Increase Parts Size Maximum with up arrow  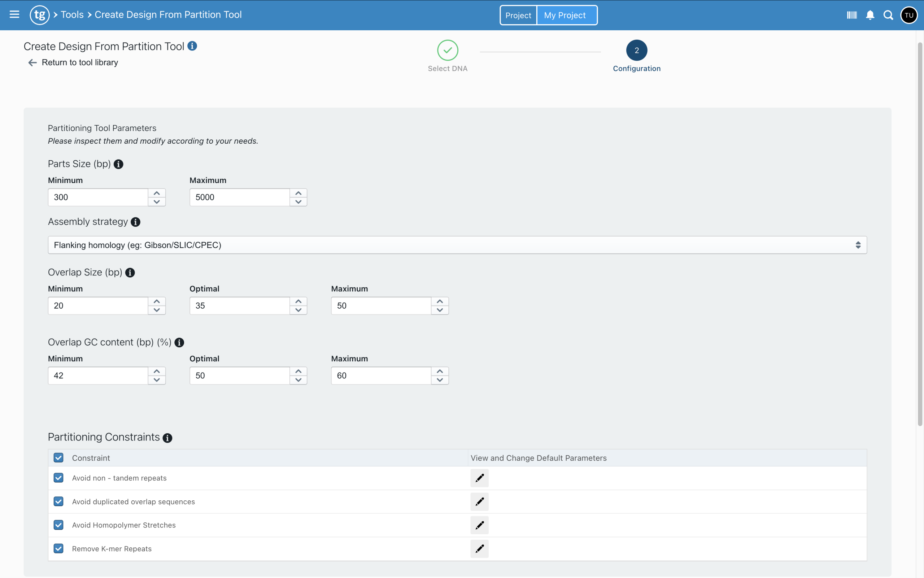point(298,193)
